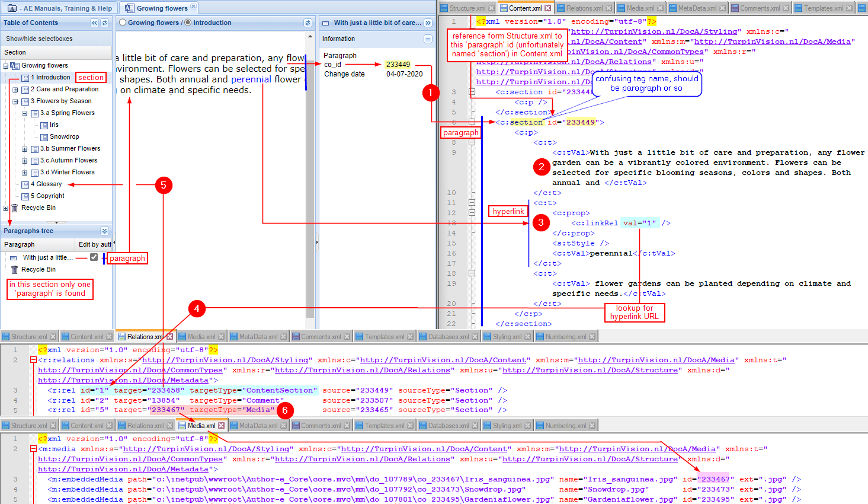Collapse the Table of Contents panel
The width and height of the screenshot is (868, 504).
(x=94, y=23)
